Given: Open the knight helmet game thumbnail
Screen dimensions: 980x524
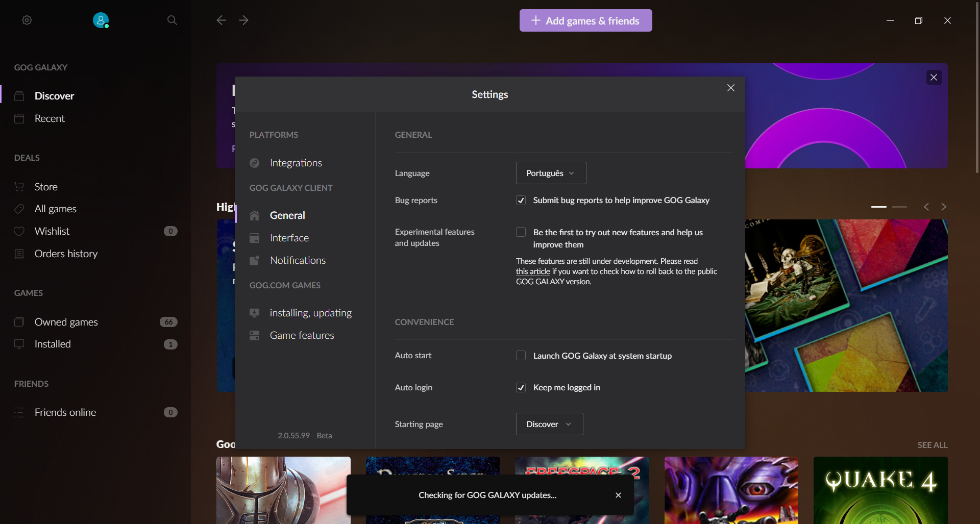Looking at the screenshot, I should point(283,490).
